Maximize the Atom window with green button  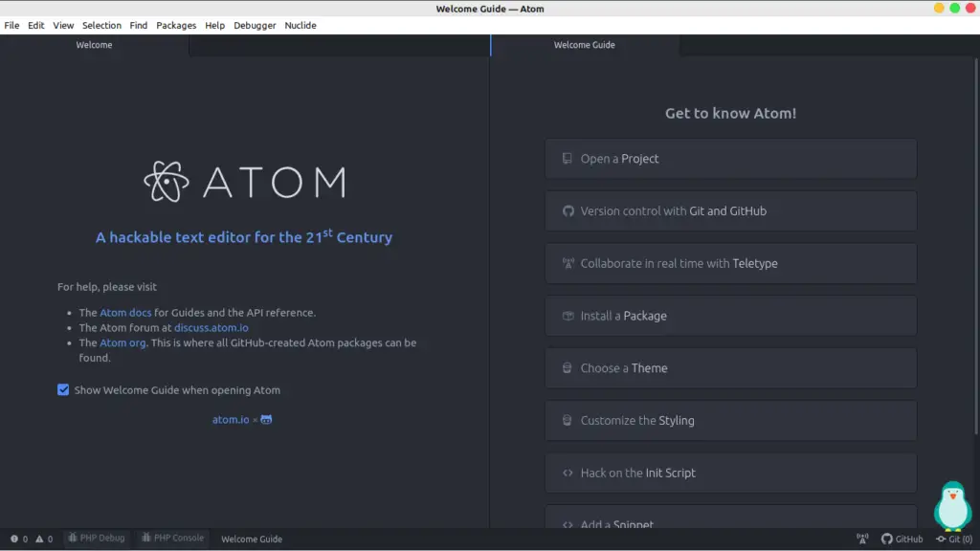[954, 8]
